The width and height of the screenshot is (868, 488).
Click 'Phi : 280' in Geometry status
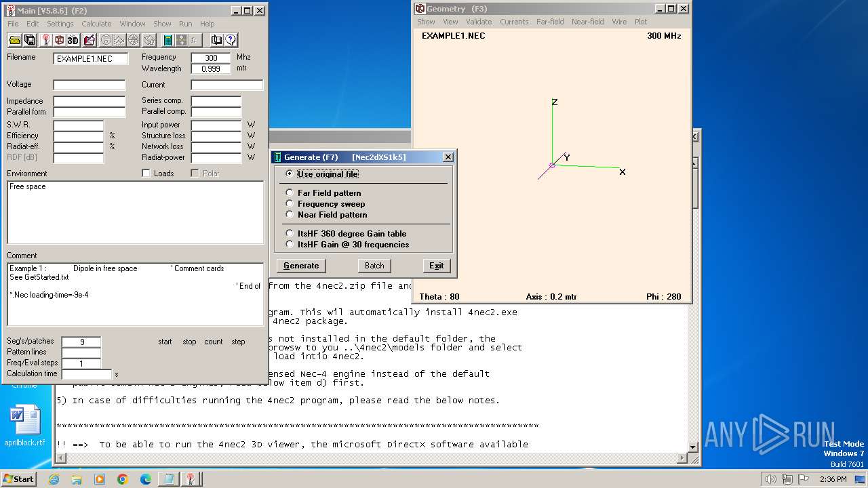pos(663,297)
